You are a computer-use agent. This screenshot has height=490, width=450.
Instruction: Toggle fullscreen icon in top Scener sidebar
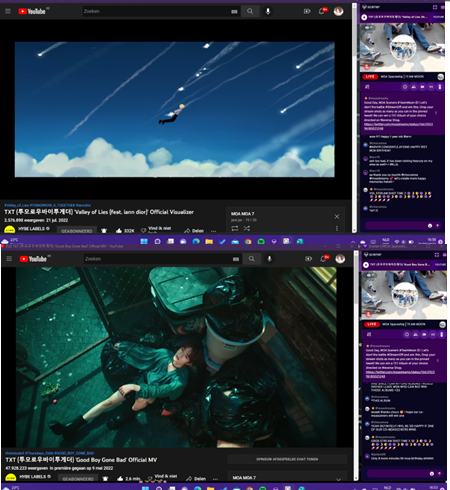pos(435,7)
